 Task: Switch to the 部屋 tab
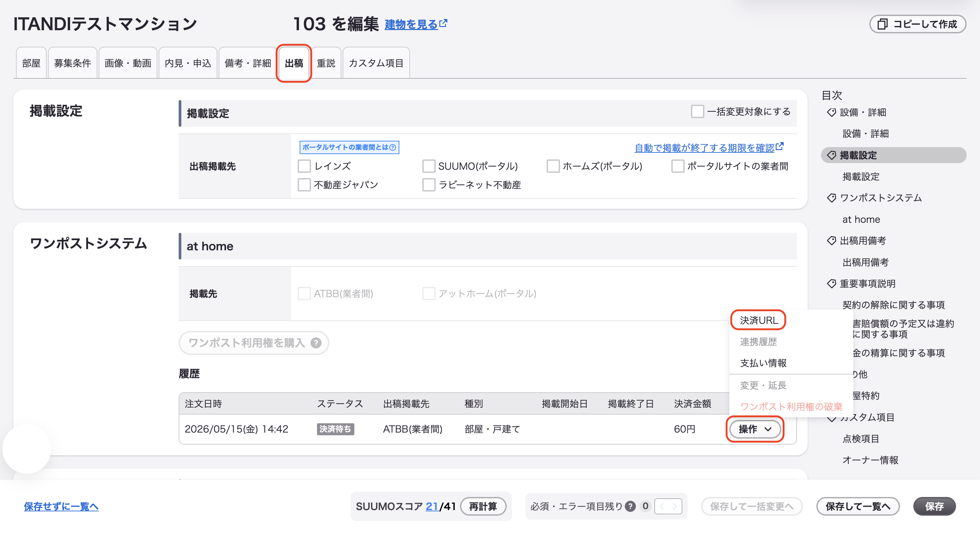[31, 63]
